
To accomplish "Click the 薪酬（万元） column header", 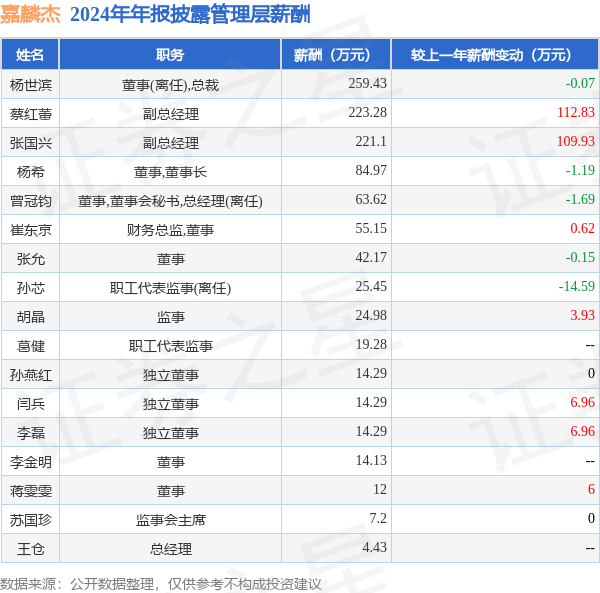I will point(336,54).
